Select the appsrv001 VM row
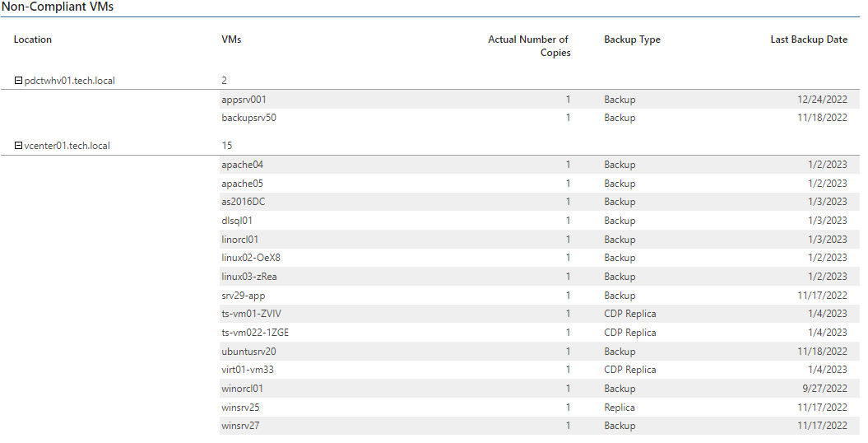The height and width of the screenshot is (443, 868). point(539,100)
